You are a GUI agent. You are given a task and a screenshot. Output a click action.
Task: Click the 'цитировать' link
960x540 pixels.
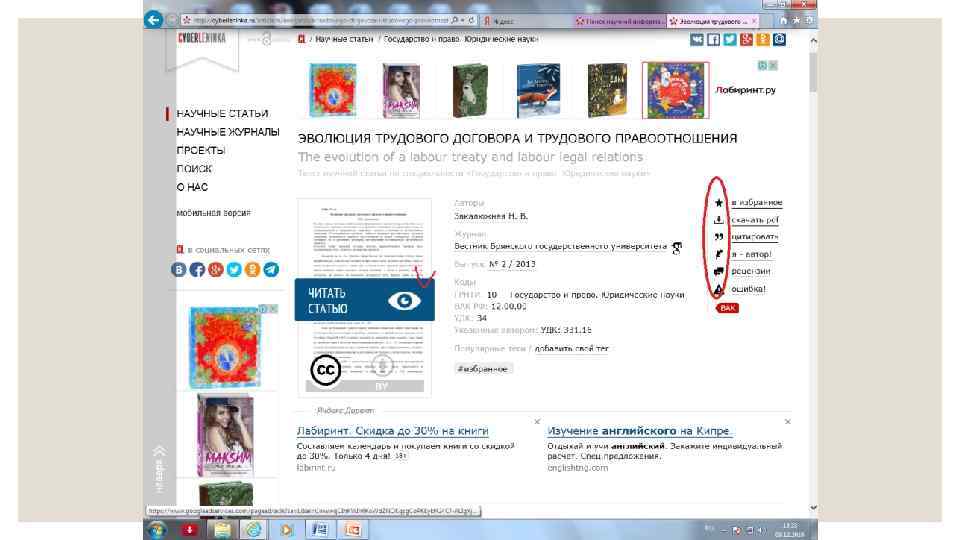pos(755,237)
